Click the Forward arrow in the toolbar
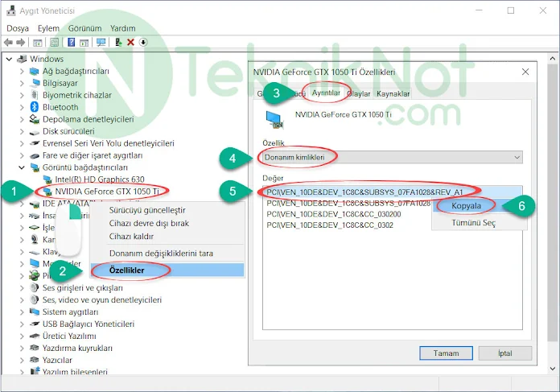This screenshot has height=392, width=560. point(21,43)
